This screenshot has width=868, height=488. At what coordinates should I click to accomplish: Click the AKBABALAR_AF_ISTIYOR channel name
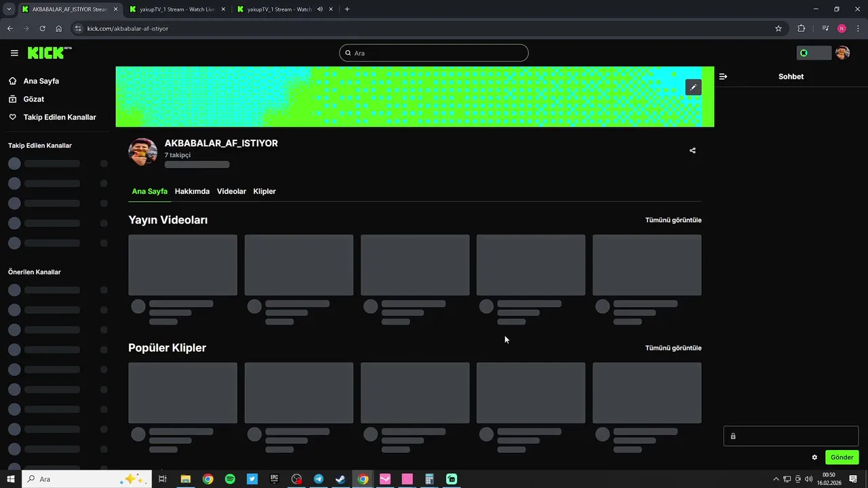click(221, 144)
